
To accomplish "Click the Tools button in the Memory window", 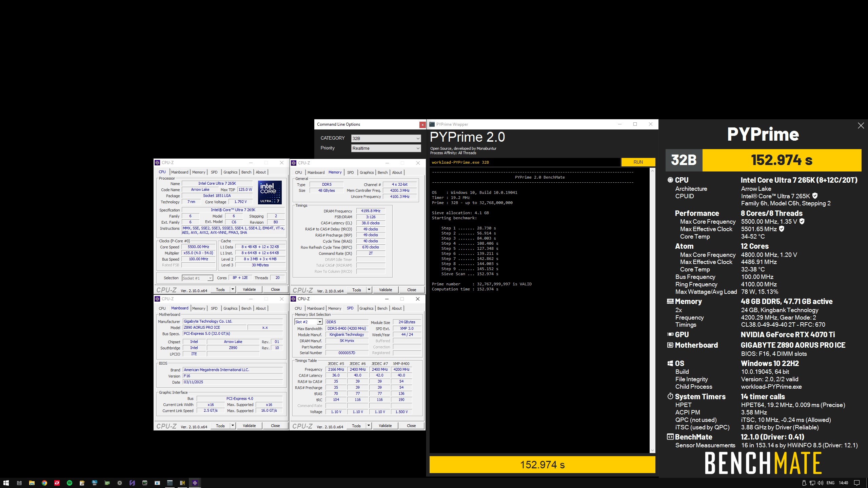I will 357,290.
